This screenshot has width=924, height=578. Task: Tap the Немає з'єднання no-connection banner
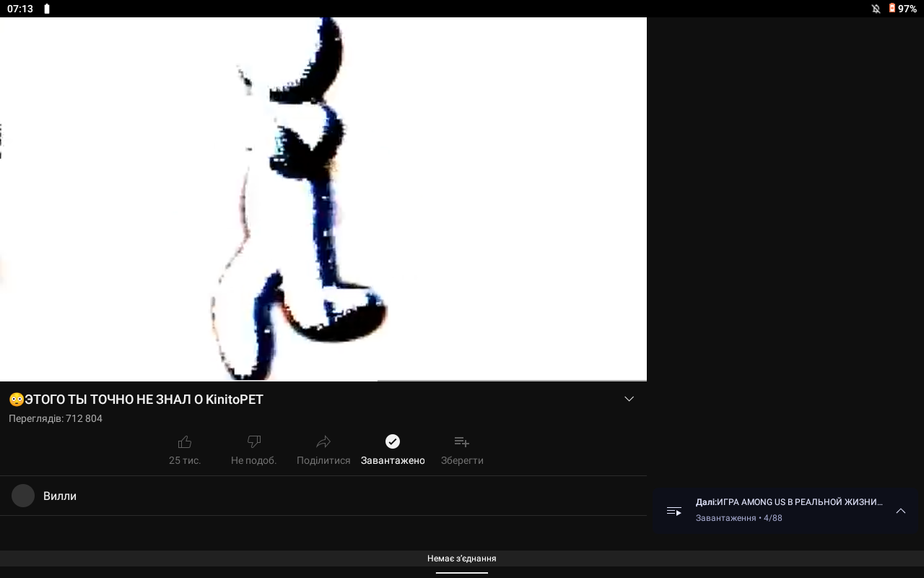[462, 558]
